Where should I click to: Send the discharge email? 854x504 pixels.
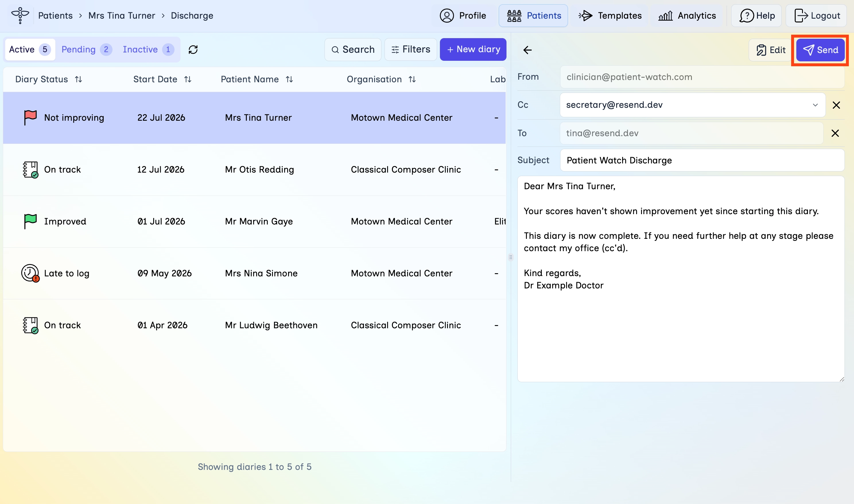pyautogui.click(x=821, y=50)
